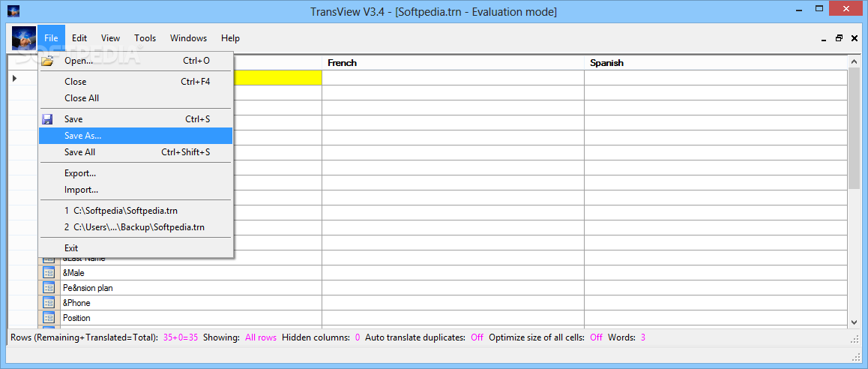Screen dimensions: 868x369
Task: Choose Open... from the File menu
Action: coord(136,61)
